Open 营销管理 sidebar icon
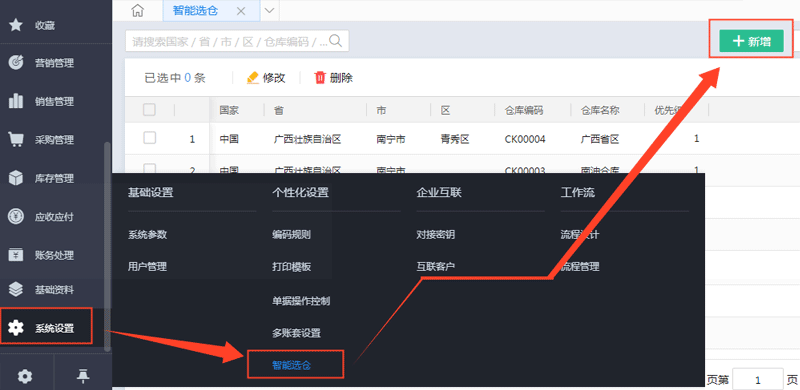 click(16, 63)
